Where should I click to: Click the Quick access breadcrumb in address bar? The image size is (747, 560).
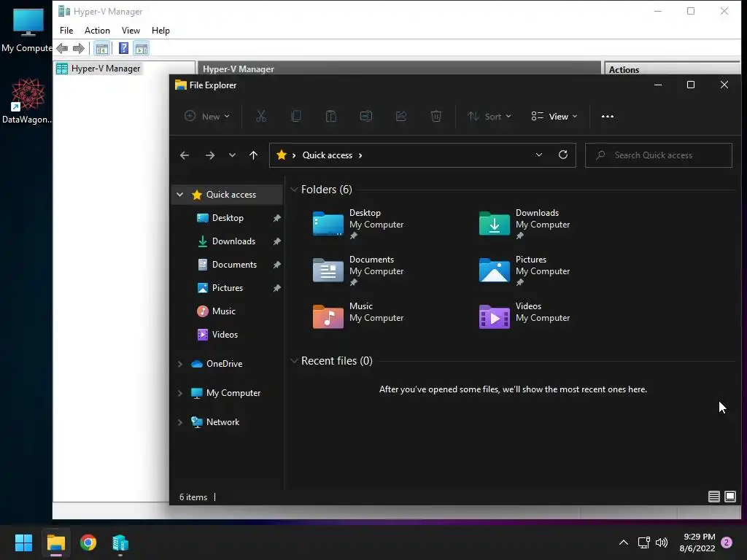tap(328, 155)
